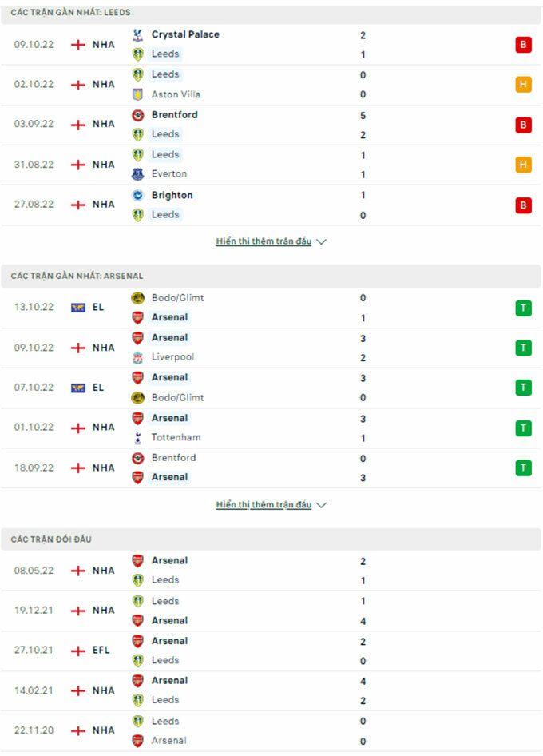Click the Tottenham club crest
Image resolution: width=543 pixels, height=756 pixels.
pos(137,437)
